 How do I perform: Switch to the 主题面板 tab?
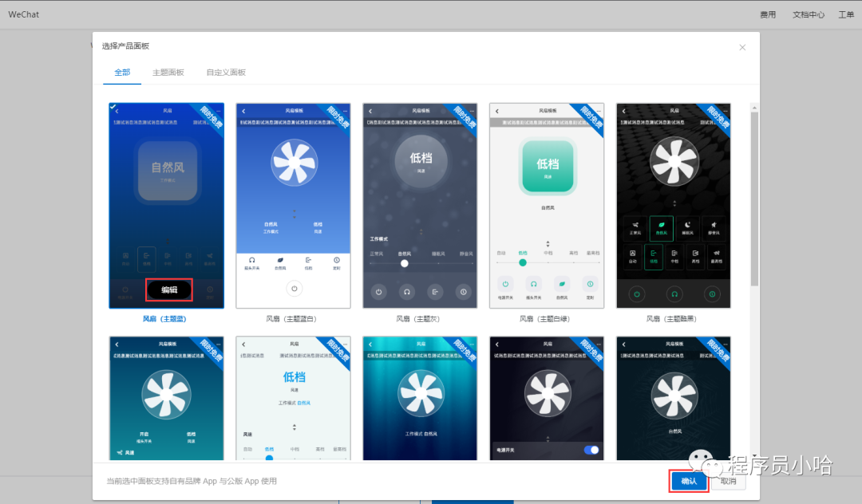(x=168, y=73)
